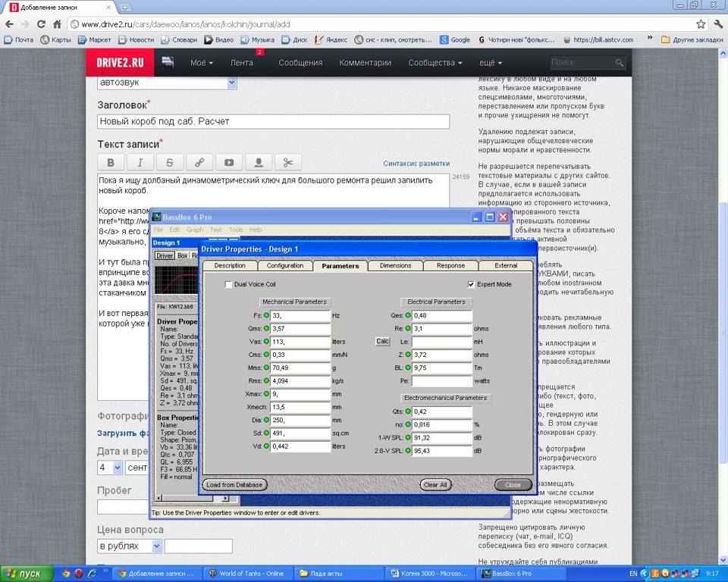This screenshot has width=728, height=582.
Task: Open new browser tab
Action: coord(124,8)
